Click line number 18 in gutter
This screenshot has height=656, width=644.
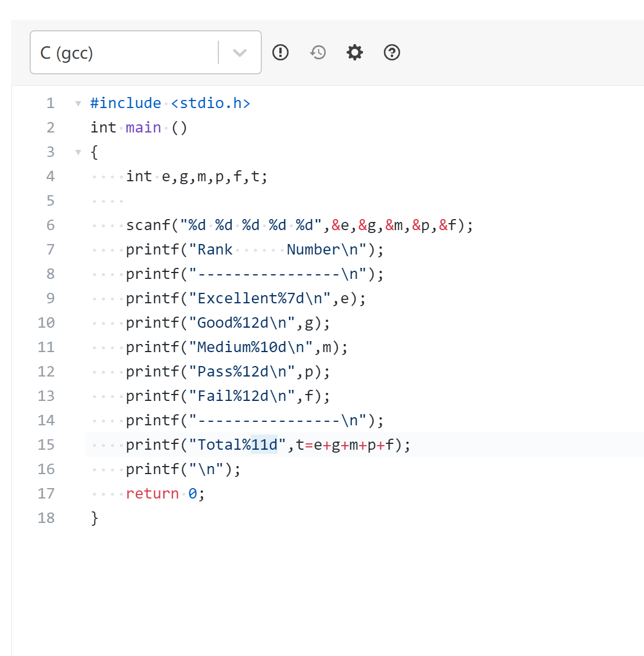pyautogui.click(x=46, y=518)
